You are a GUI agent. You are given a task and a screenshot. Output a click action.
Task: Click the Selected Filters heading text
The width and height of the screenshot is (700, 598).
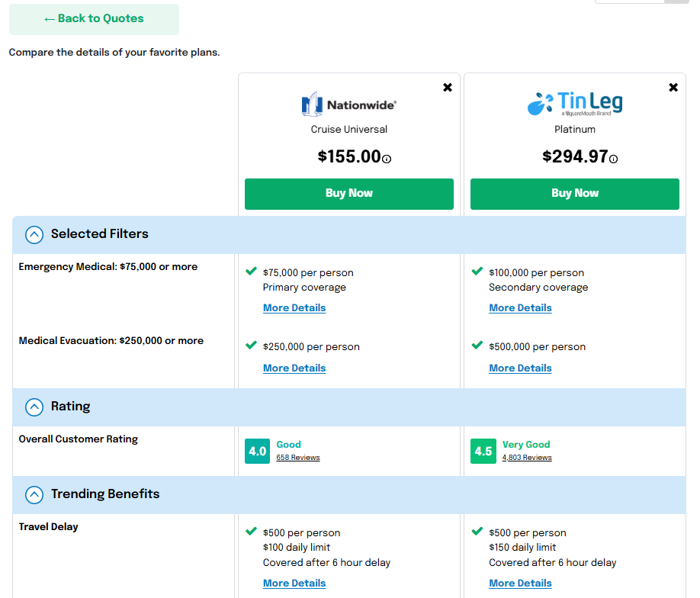100,233
